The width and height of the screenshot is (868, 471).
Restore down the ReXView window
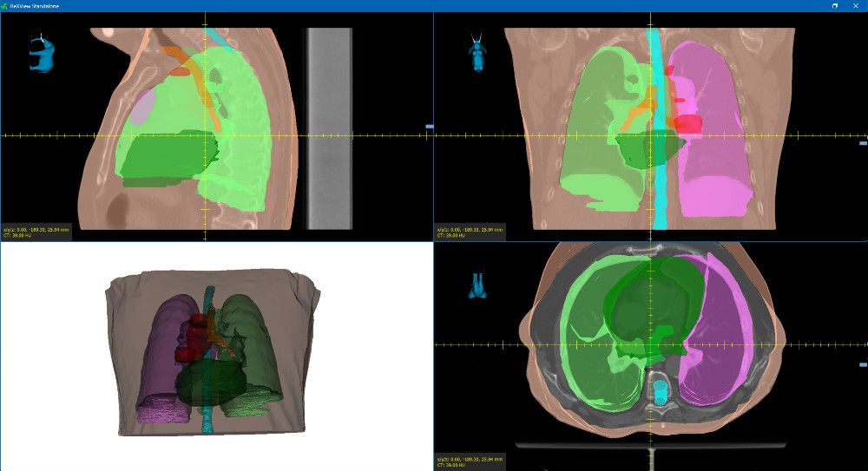[x=835, y=5]
